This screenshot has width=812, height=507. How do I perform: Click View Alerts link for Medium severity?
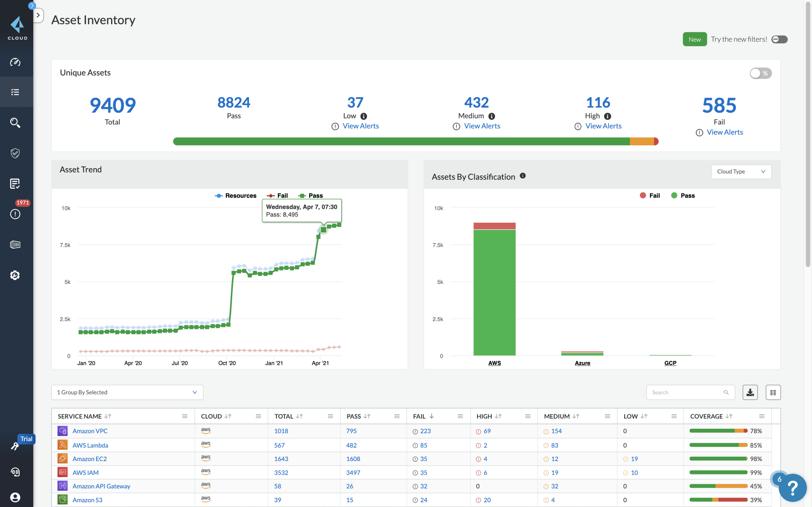point(482,126)
